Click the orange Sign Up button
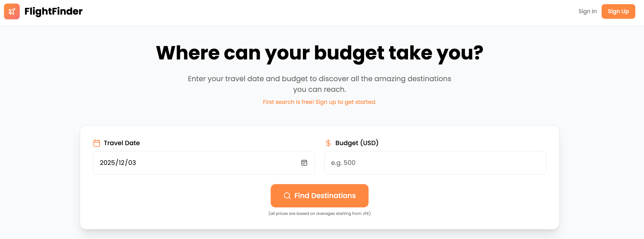This screenshot has height=239, width=644. tap(618, 11)
